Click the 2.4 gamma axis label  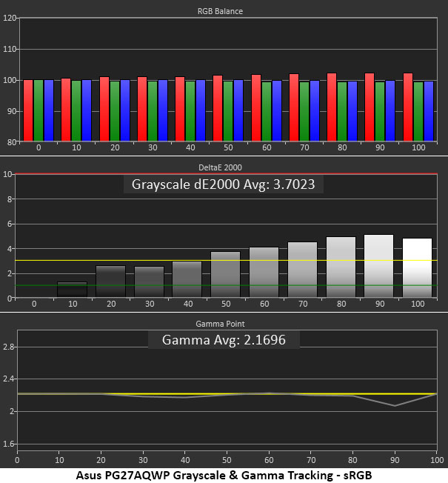pos(8,379)
